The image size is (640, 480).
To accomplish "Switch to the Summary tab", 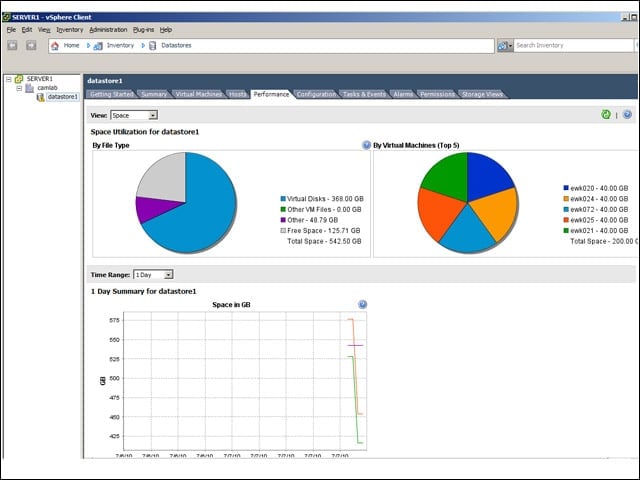I will 154,94.
